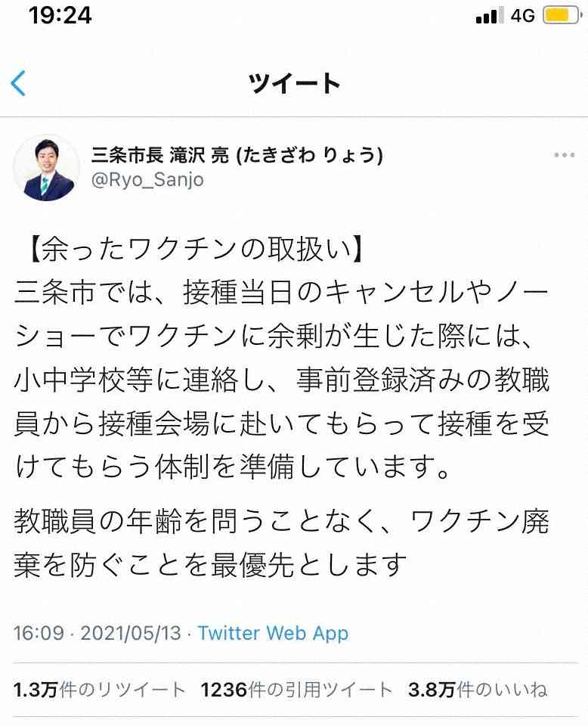588x726 pixels.
Task: Tap the paragraph beginning 三条市では
Action: pyautogui.click(x=282, y=379)
